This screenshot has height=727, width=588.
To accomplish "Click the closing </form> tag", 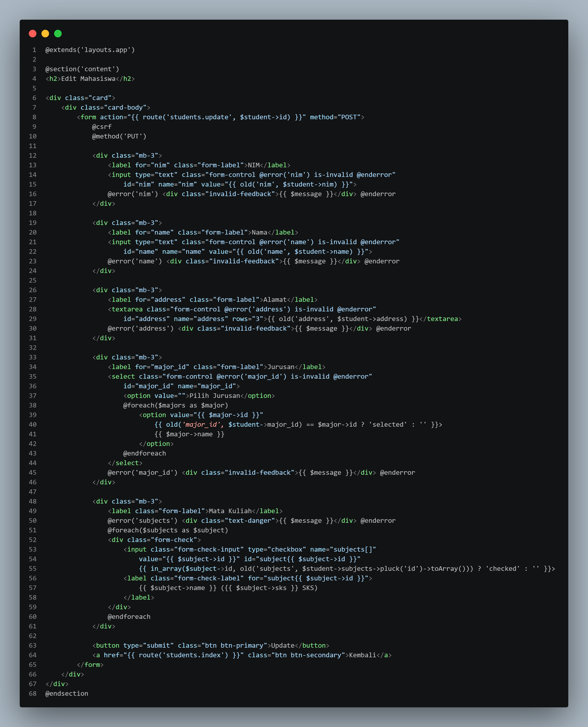I will [90, 665].
